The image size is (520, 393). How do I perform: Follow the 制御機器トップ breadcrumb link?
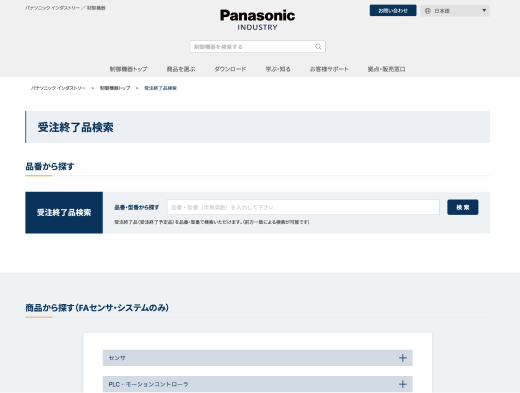pos(115,88)
